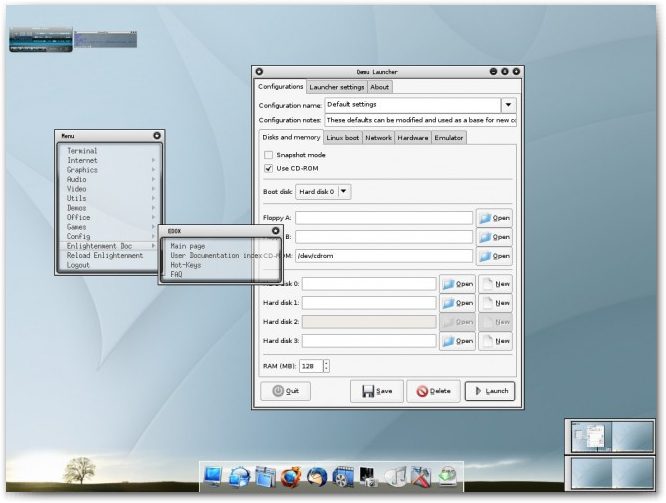Uncheck the Use CD-ROM checkbox
Viewport: 666px width, 503px height.
coord(268,169)
